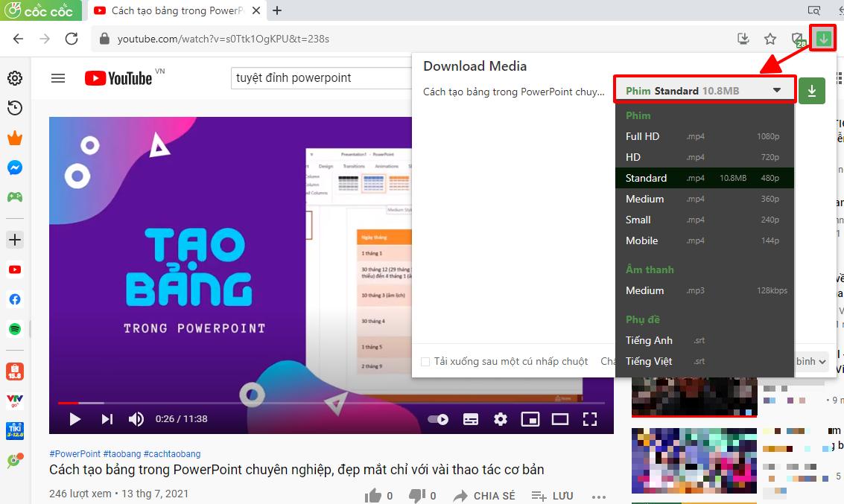Select Full HD 1080p mp4 option

[704, 137]
